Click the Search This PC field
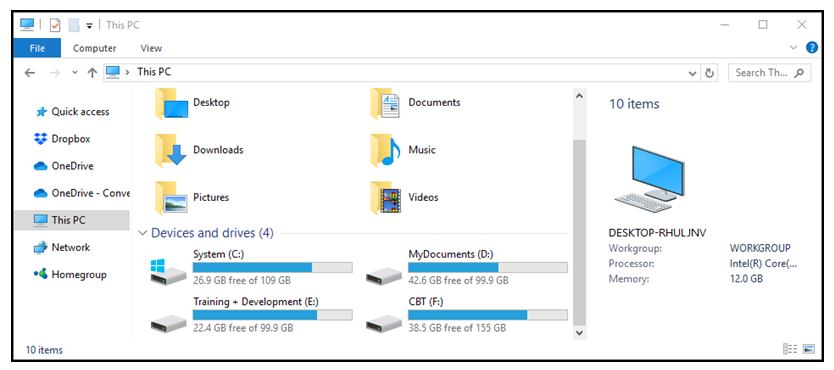 (x=769, y=73)
